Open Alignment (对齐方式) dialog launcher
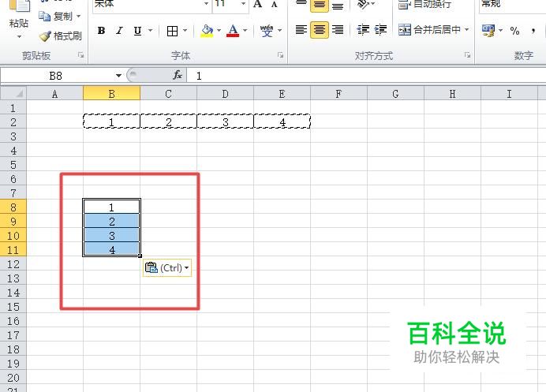 coord(467,55)
